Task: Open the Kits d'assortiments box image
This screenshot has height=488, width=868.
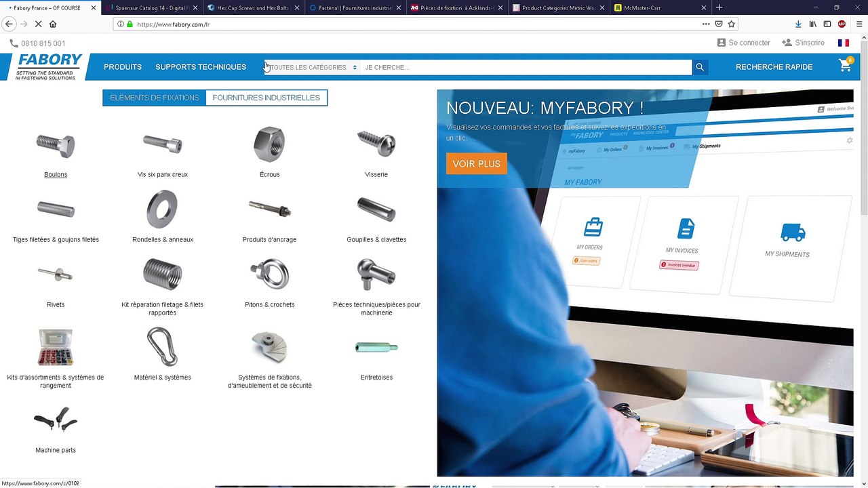Action: 56,347
